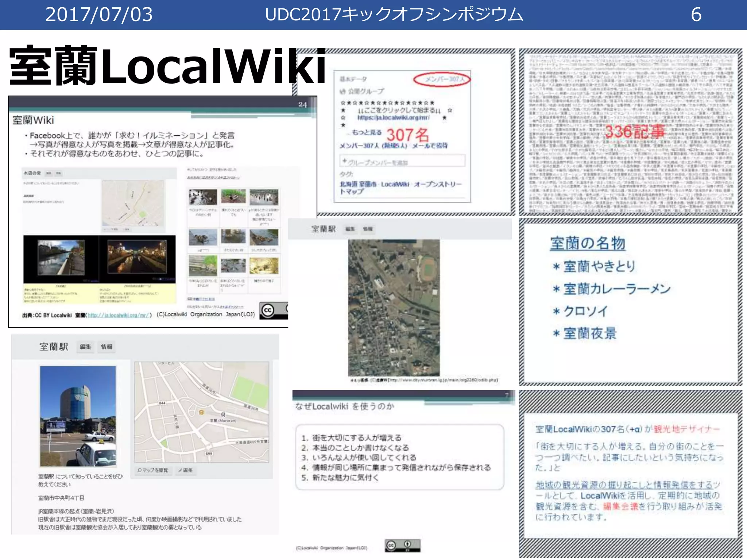Click 編集 button above the aerial photo
Screen dimensions: 747x560
tap(350, 229)
